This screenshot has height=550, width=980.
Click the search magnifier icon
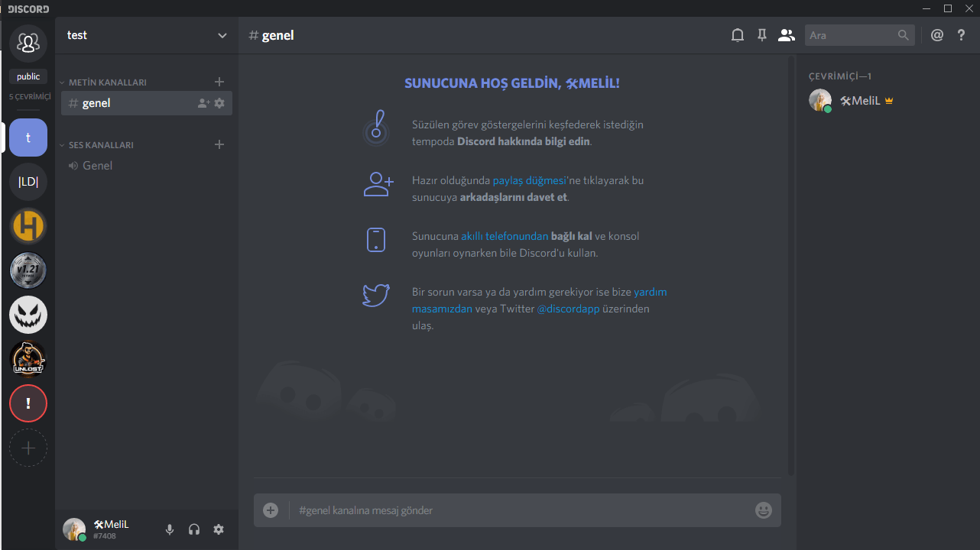click(904, 35)
